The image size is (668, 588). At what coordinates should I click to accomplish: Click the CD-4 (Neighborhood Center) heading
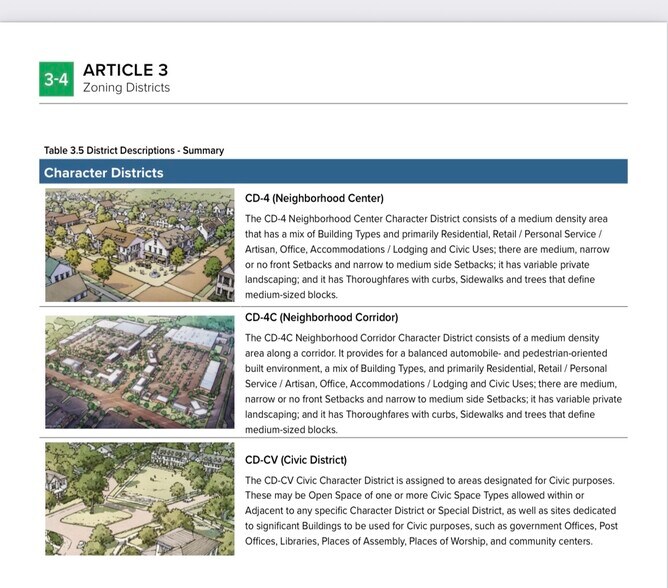tap(314, 199)
